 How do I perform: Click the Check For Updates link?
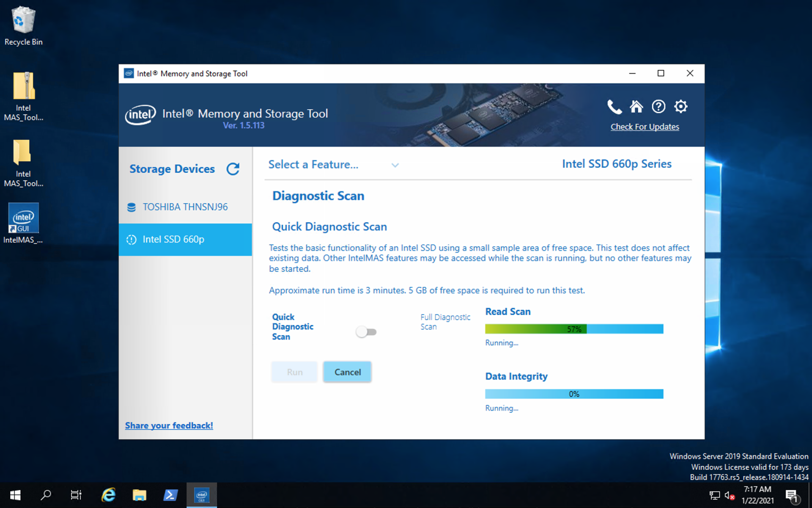[x=645, y=127]
